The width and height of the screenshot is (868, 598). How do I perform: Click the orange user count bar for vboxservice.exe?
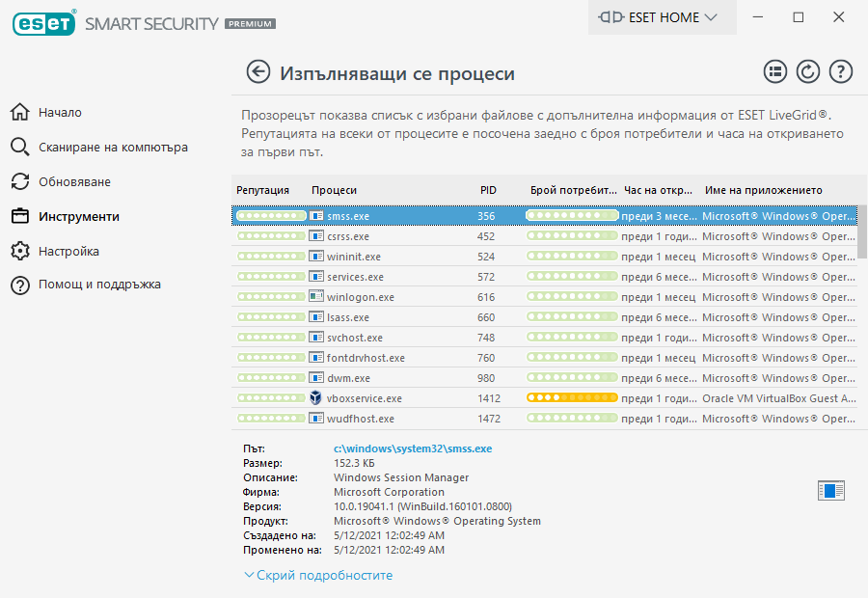tap(572, 397)
